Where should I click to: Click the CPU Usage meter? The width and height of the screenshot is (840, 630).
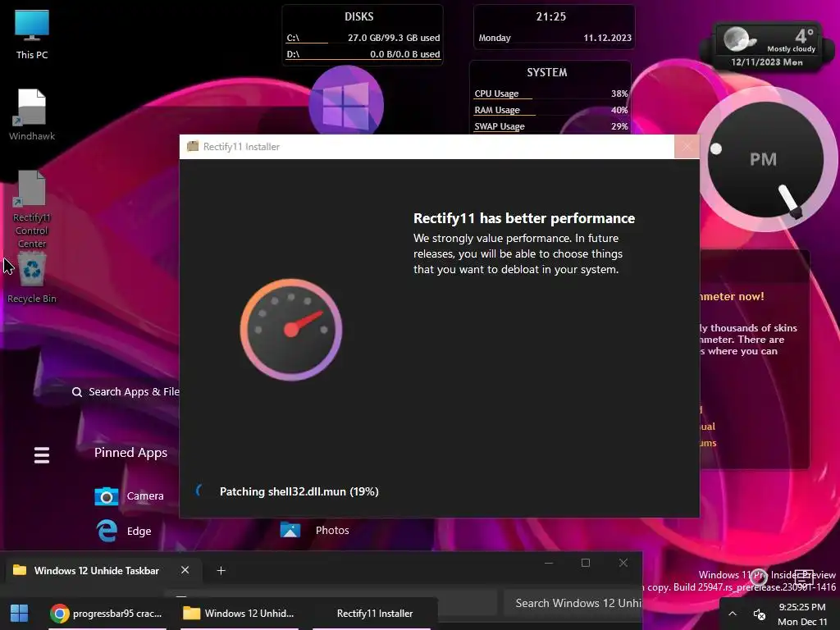click(x=550, y=94)
